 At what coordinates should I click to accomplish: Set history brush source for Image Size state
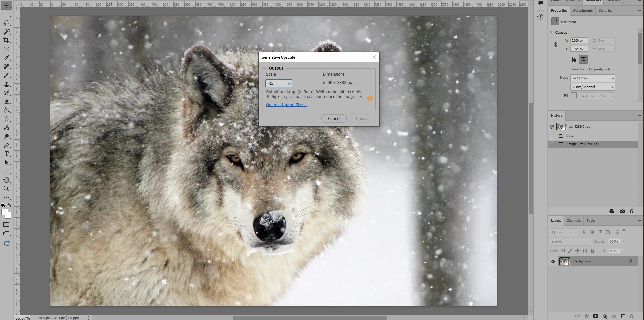(x=552, y=144)
